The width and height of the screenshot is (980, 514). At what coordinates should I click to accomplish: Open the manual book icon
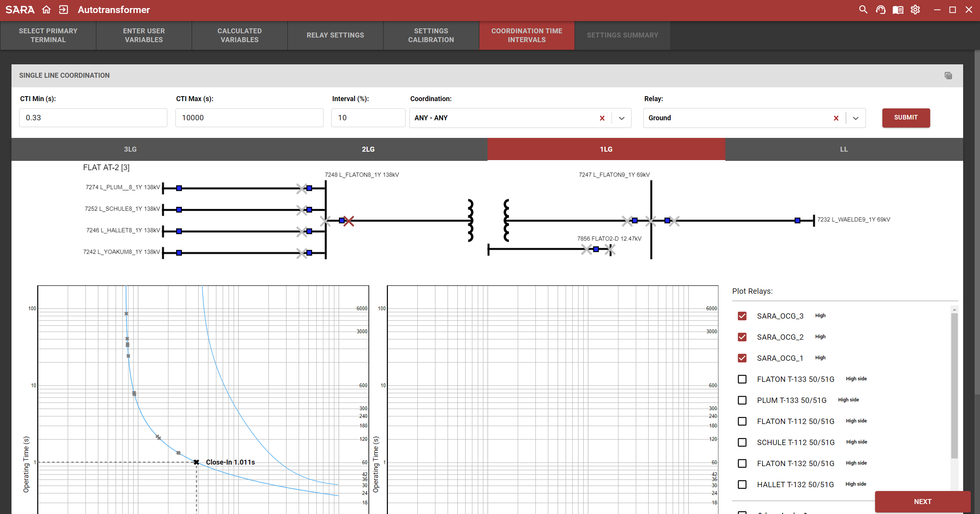[x=898, y=10]
